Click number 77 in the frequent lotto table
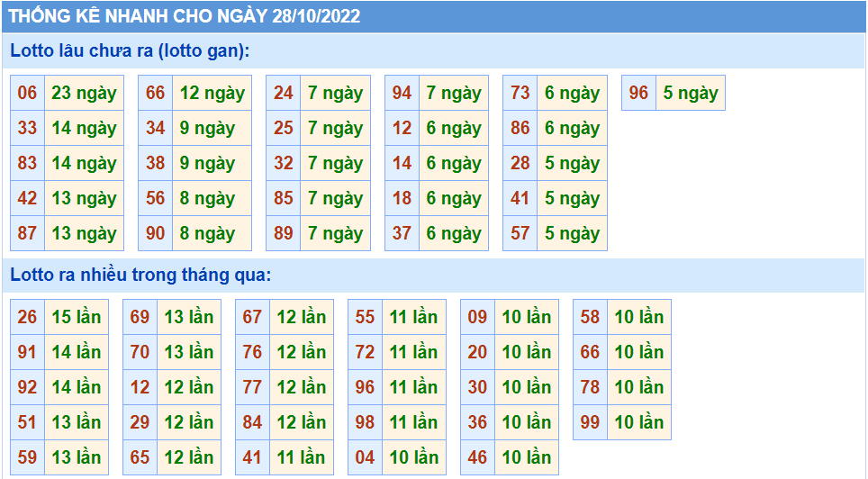 coord(252,387)
